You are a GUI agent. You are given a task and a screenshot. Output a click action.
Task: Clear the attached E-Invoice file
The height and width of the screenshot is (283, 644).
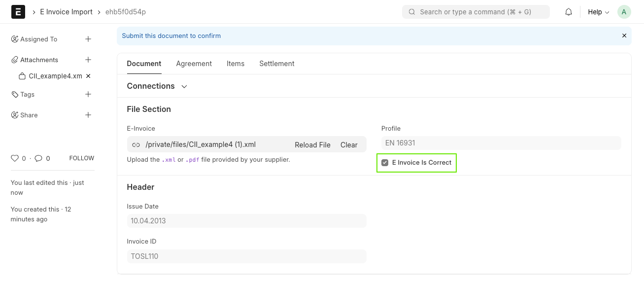click(349, 145)
